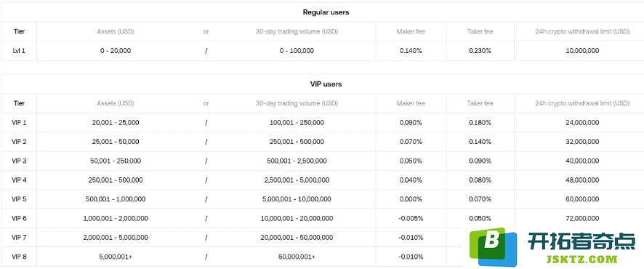644x269 pixels.
Task: Click VIP users Maker fee column header
Action: pyautogui.click(x=411, y=103)
